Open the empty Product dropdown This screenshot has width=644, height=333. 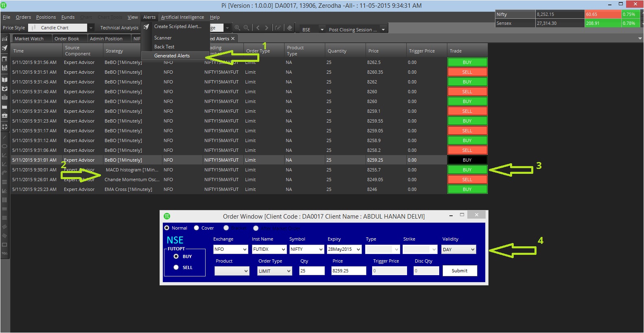point(232,271)
